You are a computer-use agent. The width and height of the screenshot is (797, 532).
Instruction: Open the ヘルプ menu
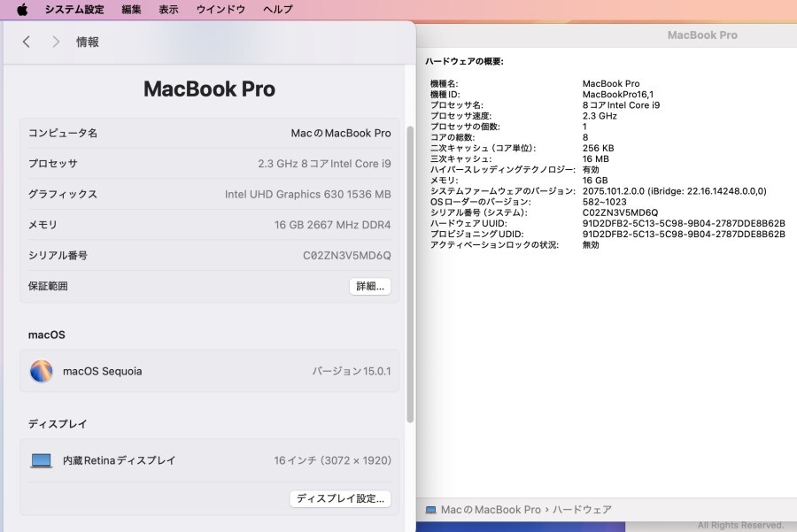point(277,9)
